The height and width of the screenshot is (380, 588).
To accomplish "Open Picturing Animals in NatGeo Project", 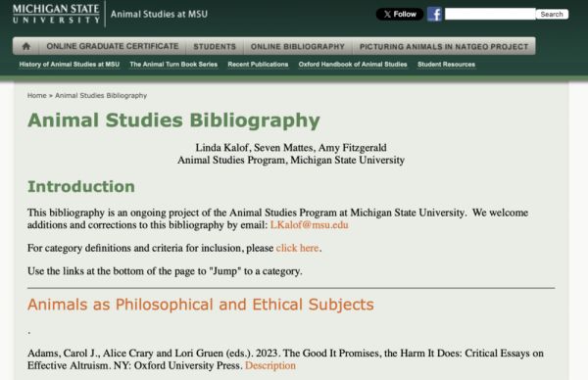I will click(x=444, y=46).
